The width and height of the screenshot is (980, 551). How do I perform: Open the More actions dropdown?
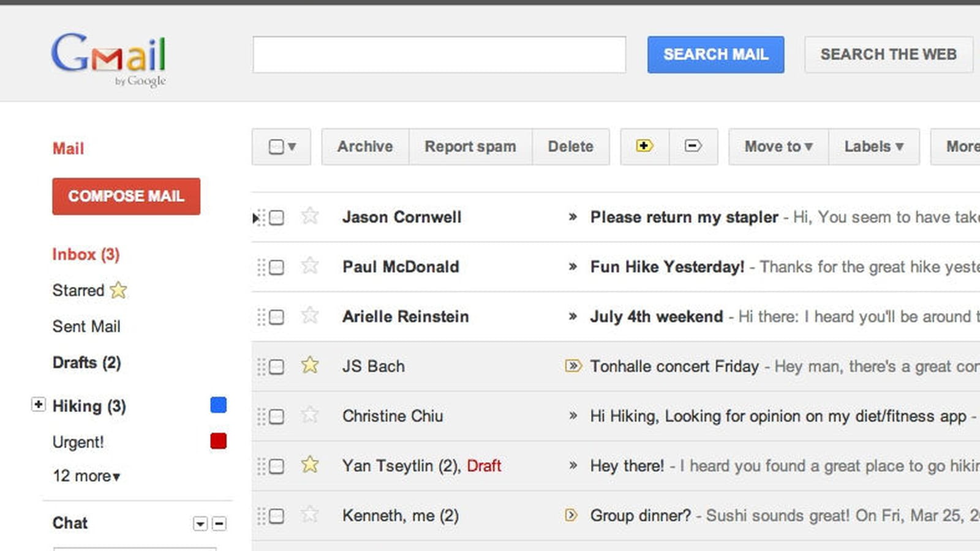tap(956, 146)
